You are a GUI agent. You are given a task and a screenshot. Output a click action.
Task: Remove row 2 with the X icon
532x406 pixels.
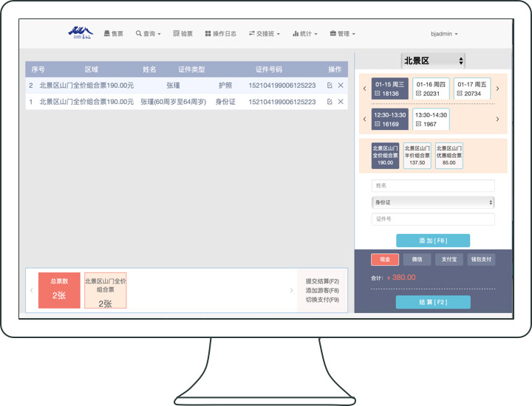341,86
